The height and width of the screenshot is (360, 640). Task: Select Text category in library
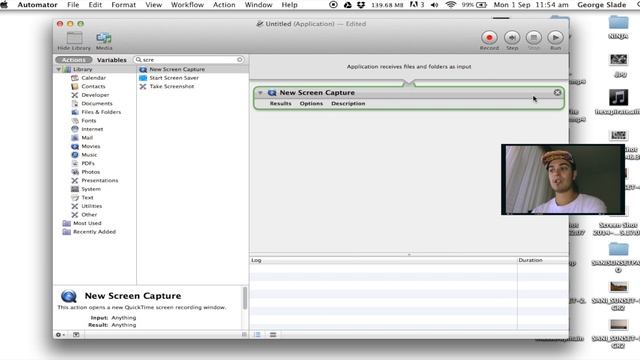87,198
